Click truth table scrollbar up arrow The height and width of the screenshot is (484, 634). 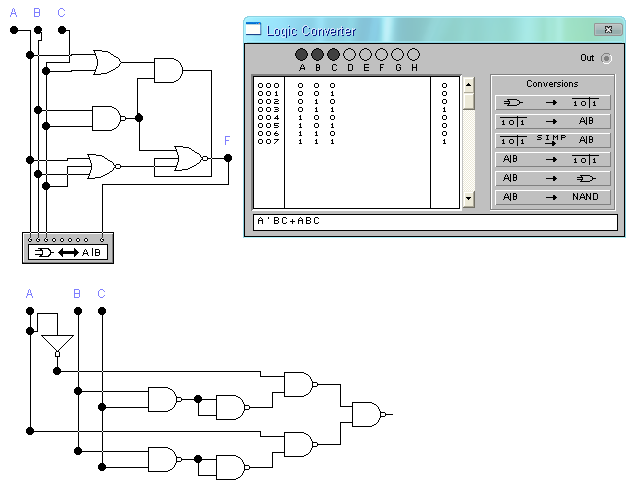[468, 85]
